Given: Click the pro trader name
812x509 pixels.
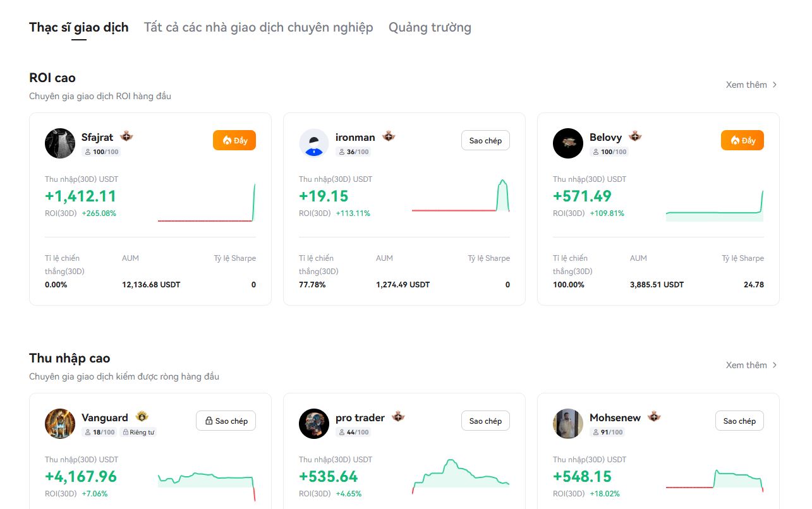Looking at the screenshot, I should (x=360, y=417).
